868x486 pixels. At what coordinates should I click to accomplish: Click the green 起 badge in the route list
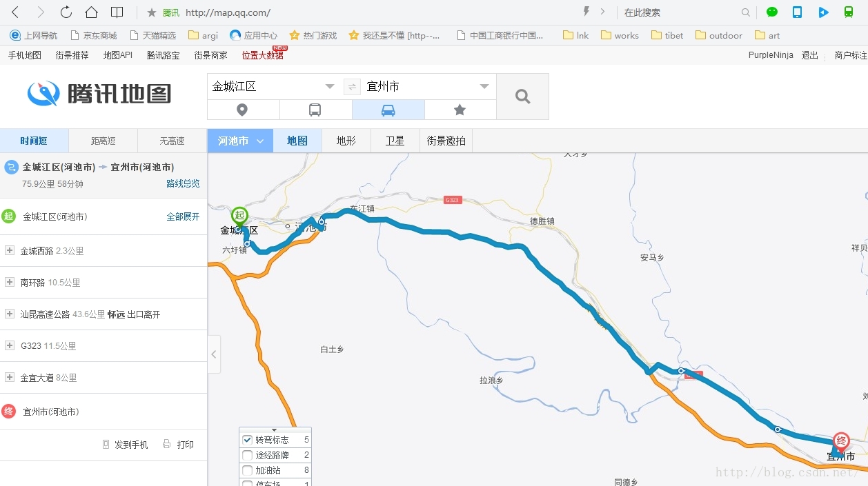click(8, 216)
